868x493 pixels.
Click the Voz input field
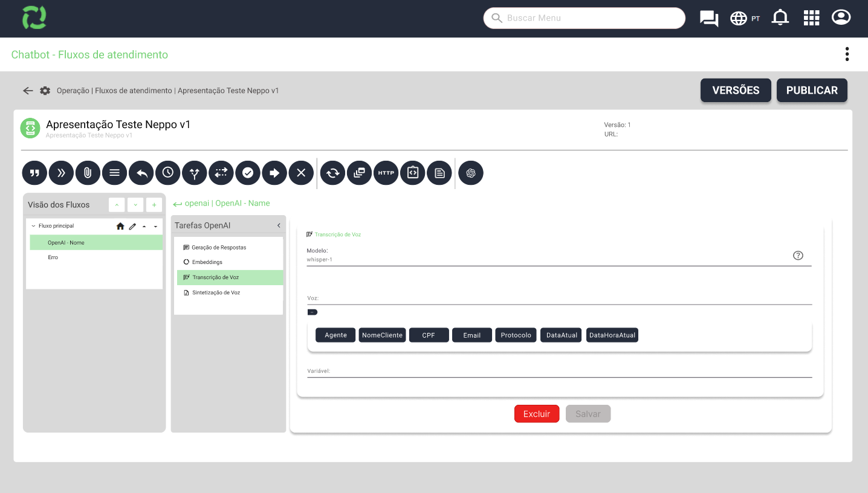559,298
